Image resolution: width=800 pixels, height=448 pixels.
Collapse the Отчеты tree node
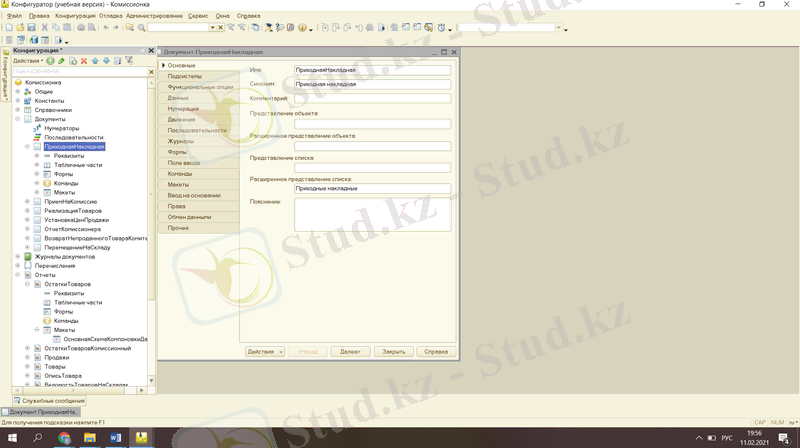coord(18,275)
